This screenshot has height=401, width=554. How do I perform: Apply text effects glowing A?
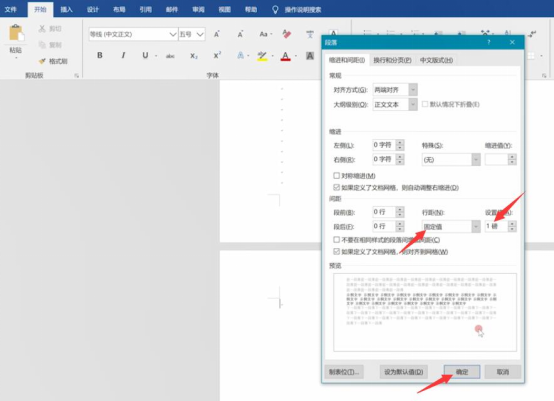coord(240,55)
